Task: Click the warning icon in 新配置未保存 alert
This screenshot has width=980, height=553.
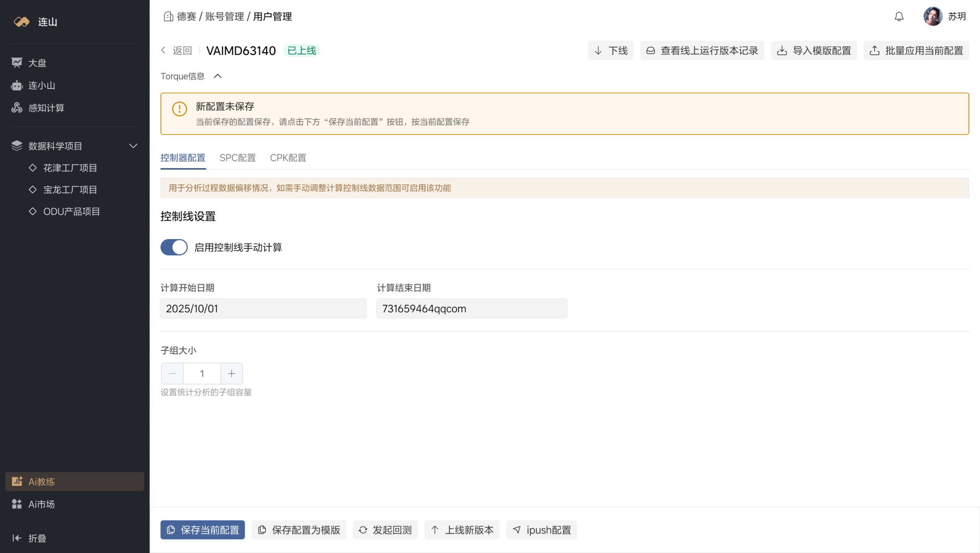Action: [x=179, y=109]
